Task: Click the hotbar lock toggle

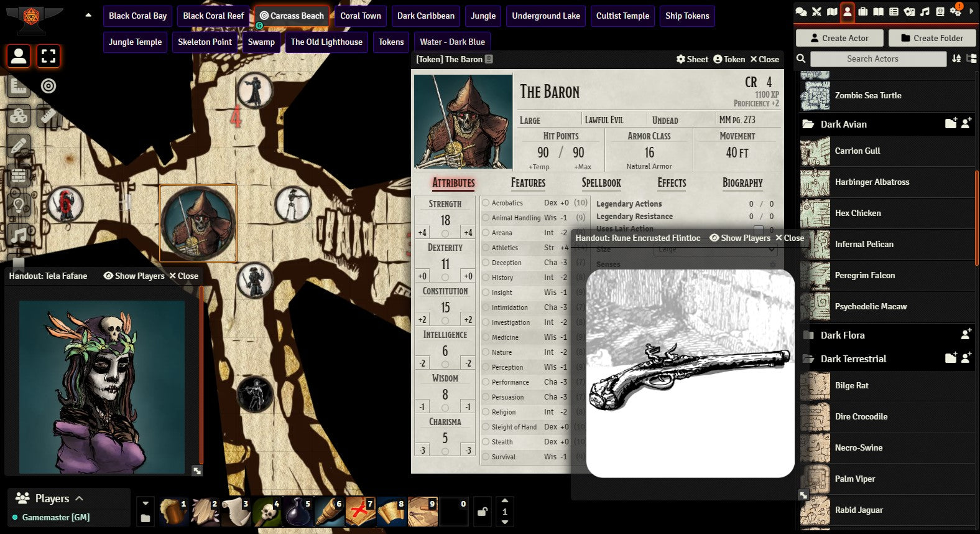Action: tap(481, 512)
